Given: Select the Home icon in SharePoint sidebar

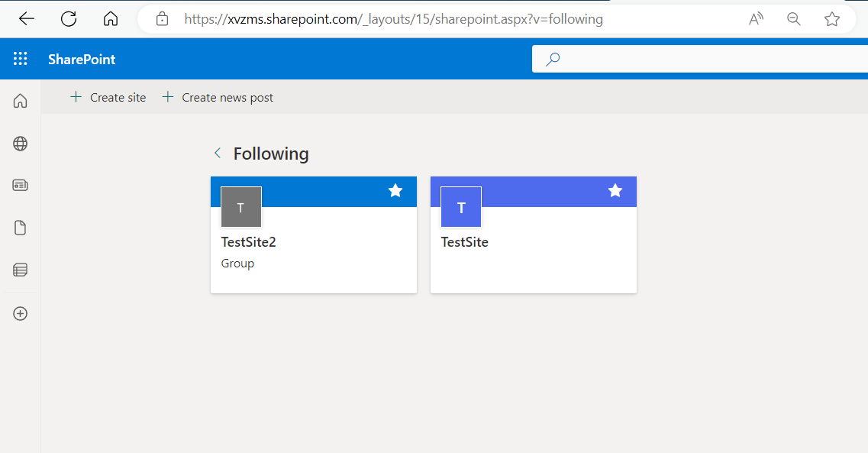Looking at the screenshot, I should [x=20, y=99].
